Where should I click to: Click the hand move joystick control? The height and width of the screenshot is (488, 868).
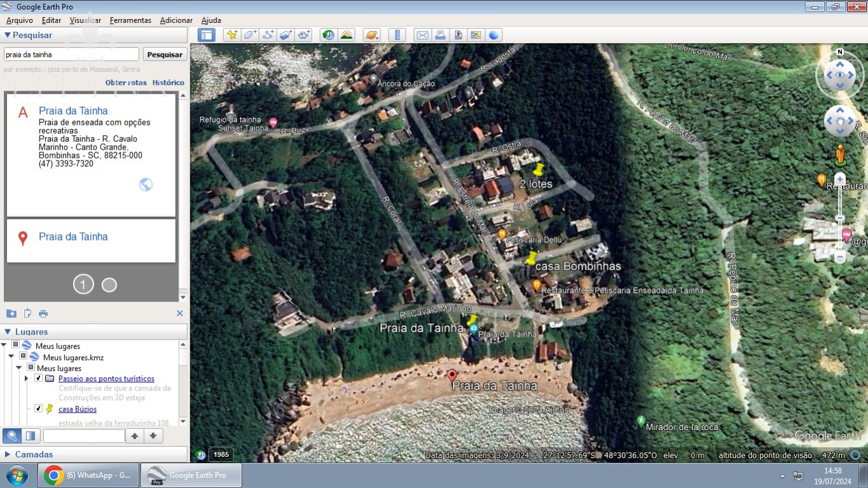840,121
